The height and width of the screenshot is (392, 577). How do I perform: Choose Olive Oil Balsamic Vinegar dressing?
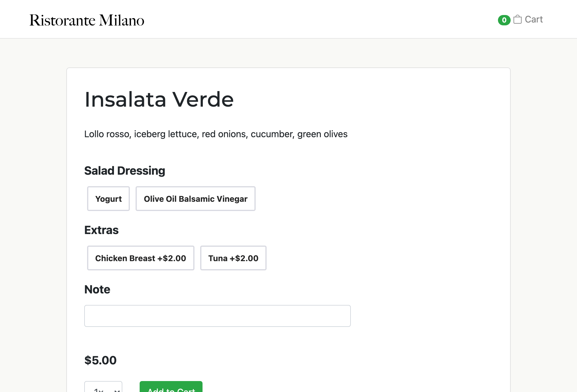click(x=196, y=199)
